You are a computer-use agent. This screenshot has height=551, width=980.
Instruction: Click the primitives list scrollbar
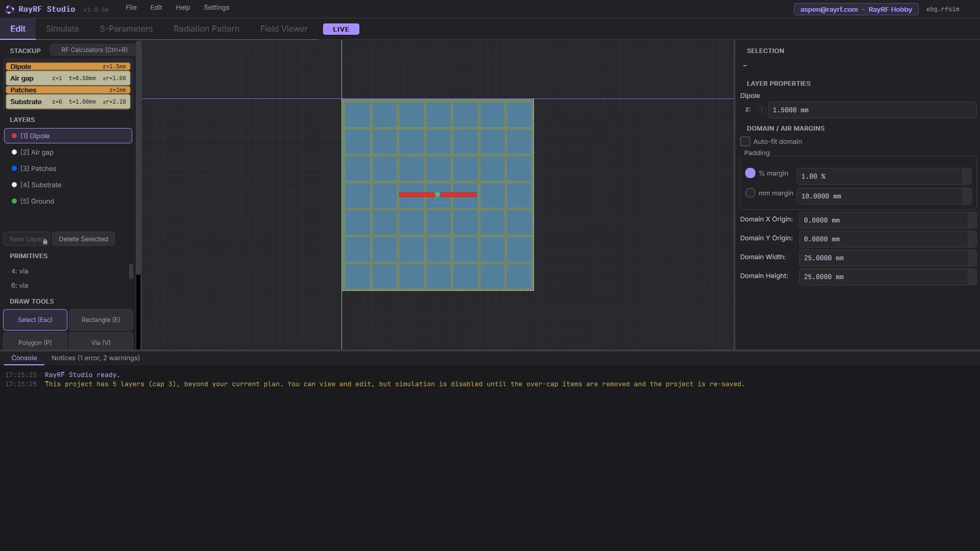131,271
